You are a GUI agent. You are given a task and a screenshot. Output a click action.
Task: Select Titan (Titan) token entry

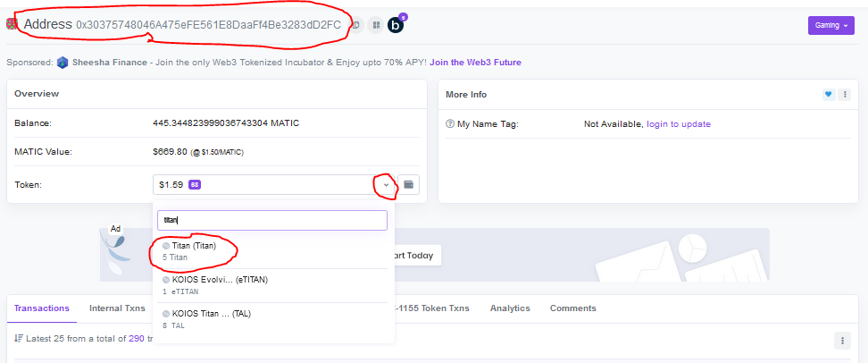pyautogui.click(x=273, y=251)
